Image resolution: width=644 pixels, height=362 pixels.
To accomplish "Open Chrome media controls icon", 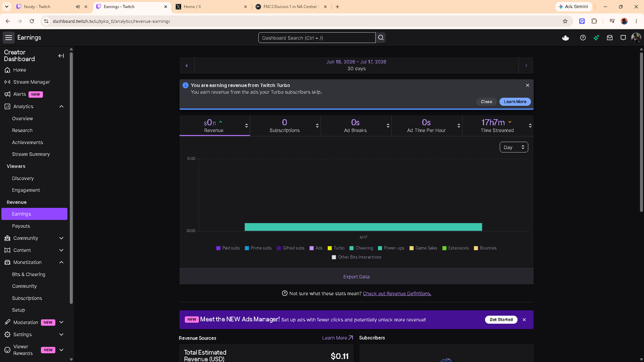I will [612, 21].
